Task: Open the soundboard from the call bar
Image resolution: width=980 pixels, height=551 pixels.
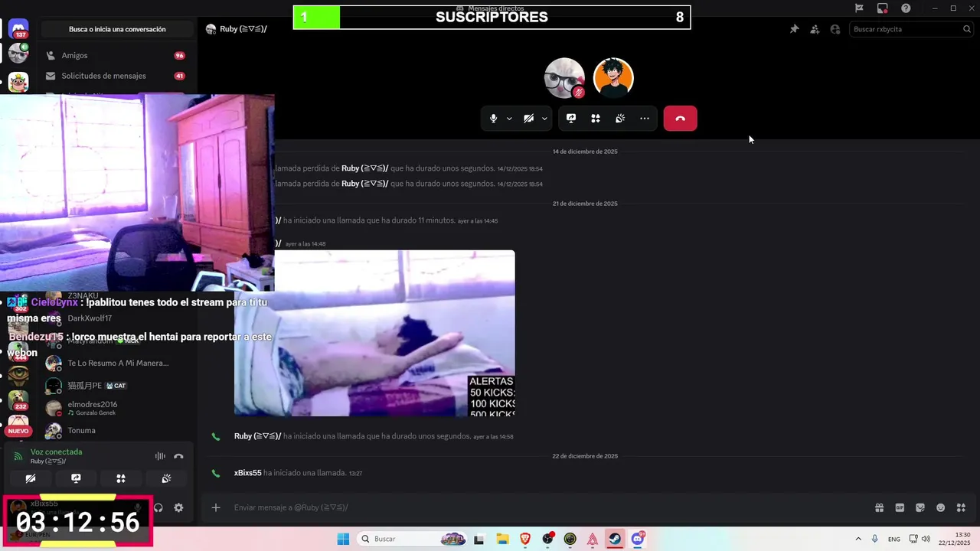Action: point(620,119)
